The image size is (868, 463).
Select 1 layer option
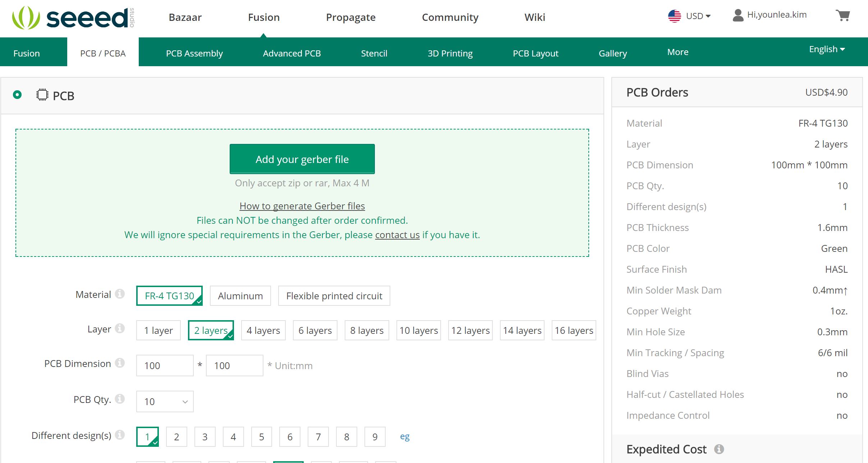tap(159, 330)
